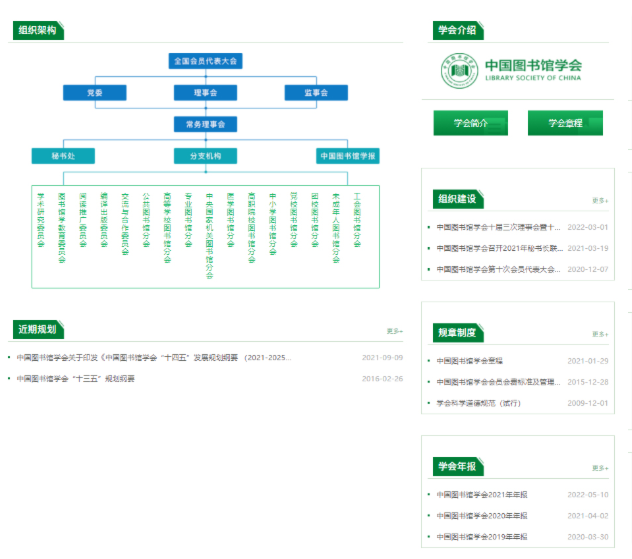This screenshot has width=632, height=559.
Task: Click the date 2022-03-01
Action: click(x=588, y=227)
